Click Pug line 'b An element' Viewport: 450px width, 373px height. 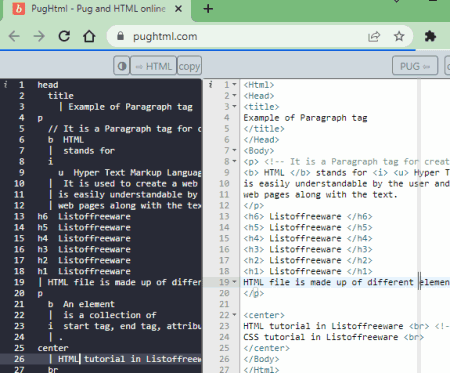point(81,304)
